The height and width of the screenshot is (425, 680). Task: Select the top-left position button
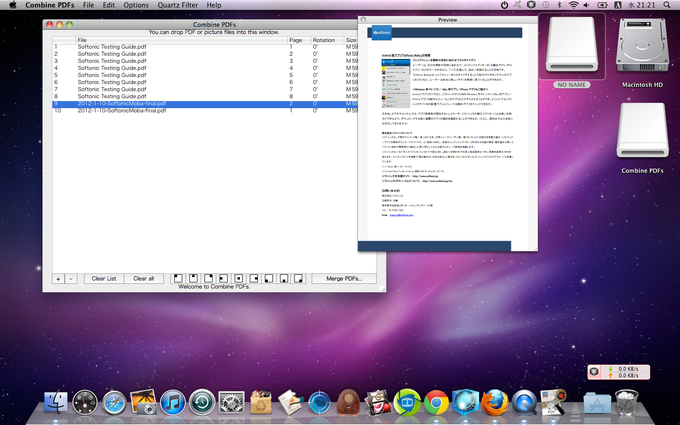coord(178,278)
